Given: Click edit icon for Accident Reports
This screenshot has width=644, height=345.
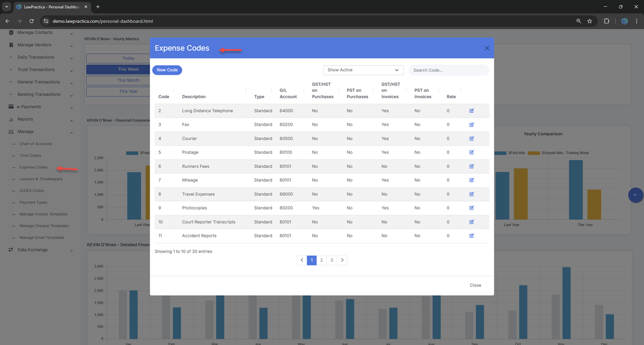Looking at the screenshot, I should [x=471, y=236].
